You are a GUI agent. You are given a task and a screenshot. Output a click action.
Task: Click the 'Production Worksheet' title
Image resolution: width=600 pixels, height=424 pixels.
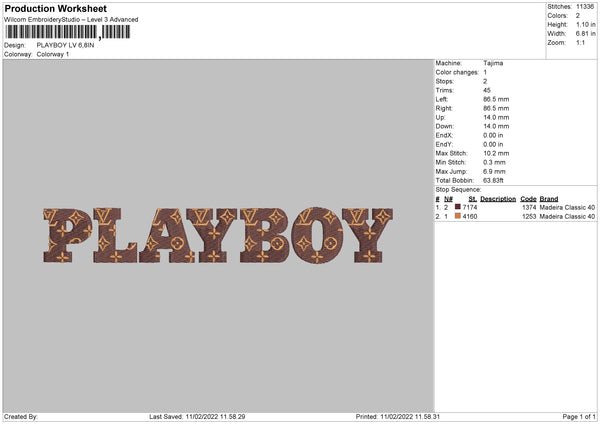(55, 9)
